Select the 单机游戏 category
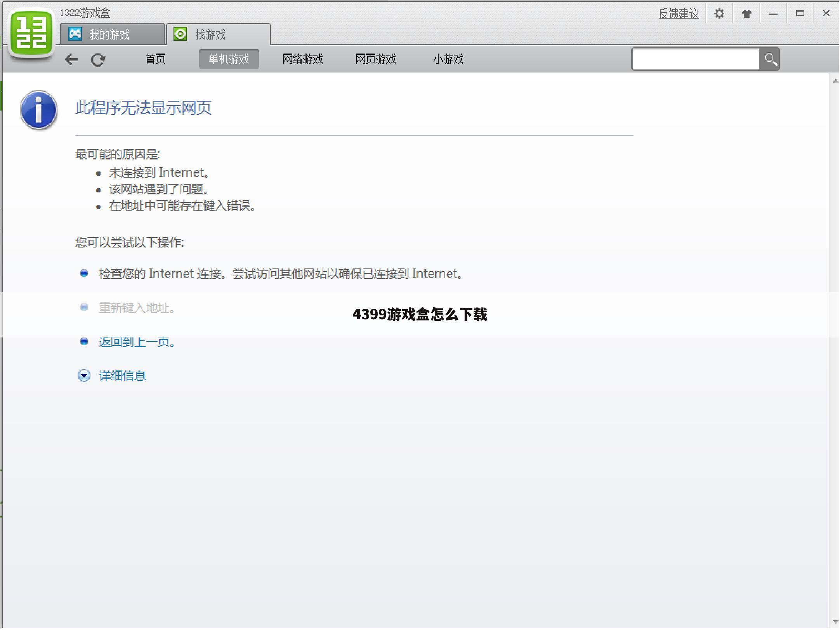 point(229,59)
